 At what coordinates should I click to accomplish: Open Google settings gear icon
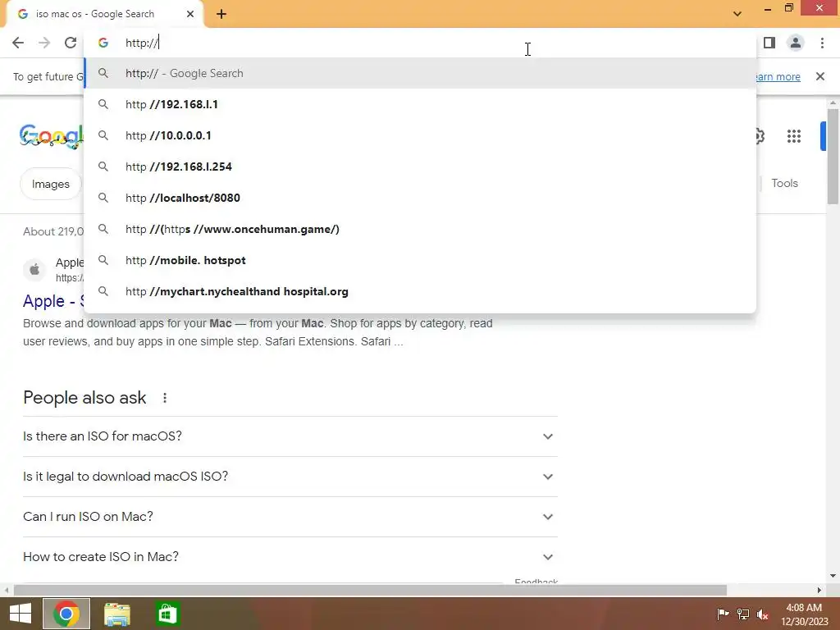pyautogui.click(x=760, y=136)
